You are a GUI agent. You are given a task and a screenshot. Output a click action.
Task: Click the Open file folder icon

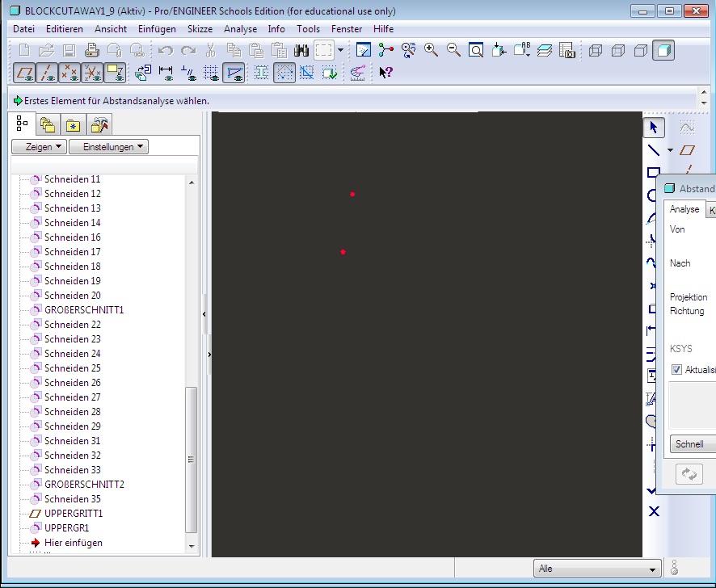click(46, 50)
